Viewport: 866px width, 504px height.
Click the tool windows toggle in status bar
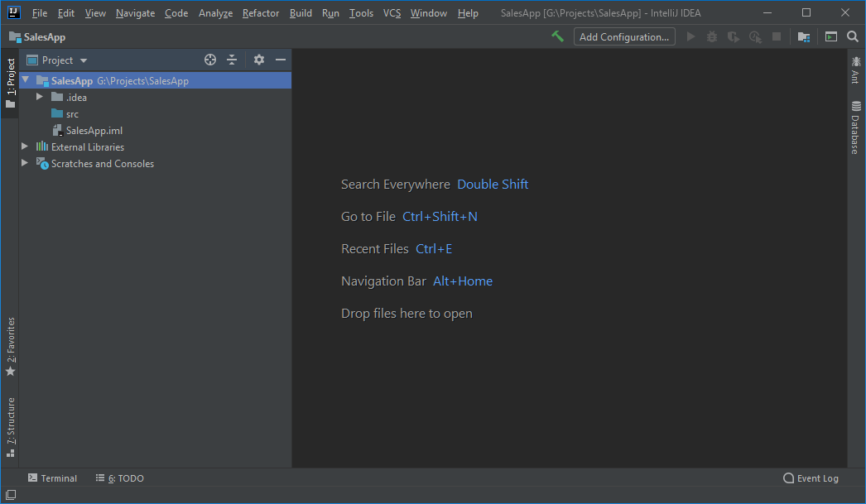[11, 495]
